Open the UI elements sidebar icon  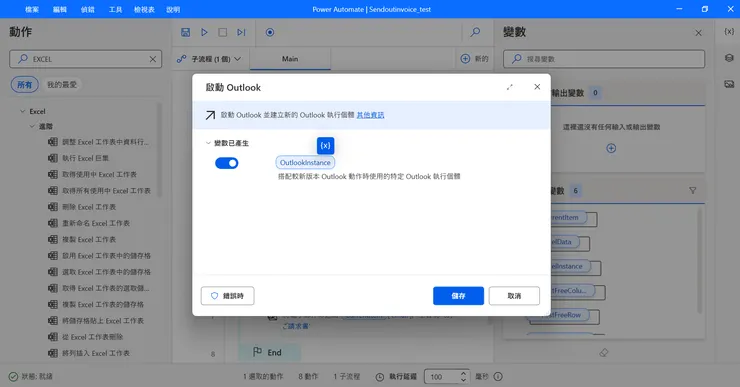[x=729, y=58]
